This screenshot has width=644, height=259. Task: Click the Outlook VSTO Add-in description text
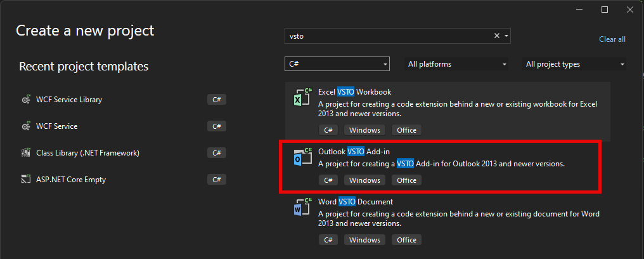point(442,164)
